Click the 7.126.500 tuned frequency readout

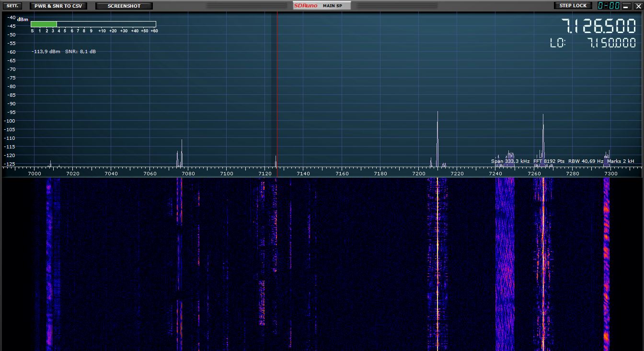[598, 26]
